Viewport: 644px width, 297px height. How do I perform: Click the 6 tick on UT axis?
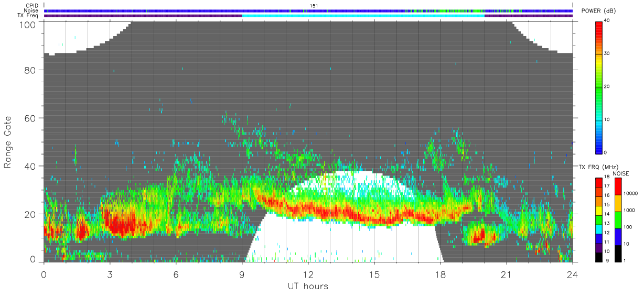[x=176, y=274]
